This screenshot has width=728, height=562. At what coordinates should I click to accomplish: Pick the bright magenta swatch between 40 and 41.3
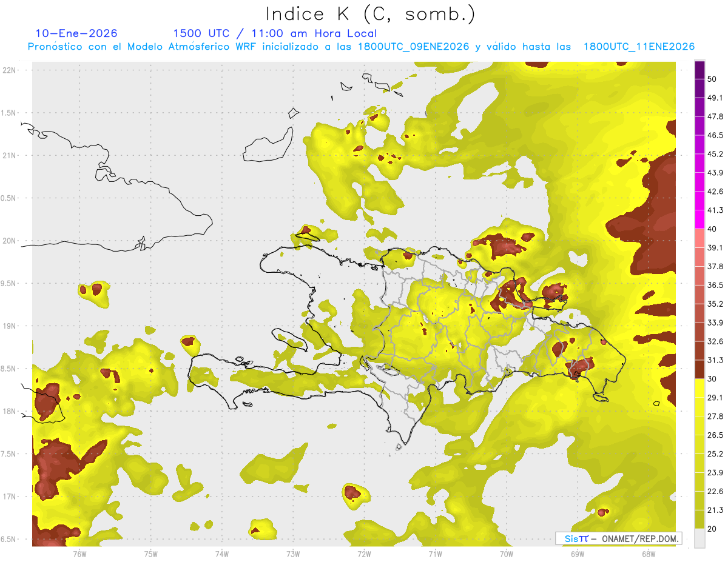click(x=699, y=219)
